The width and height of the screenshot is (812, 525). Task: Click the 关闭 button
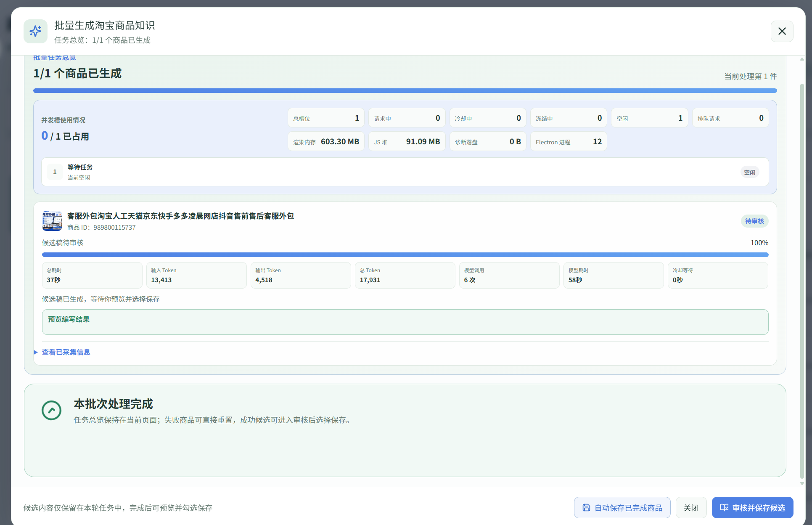691,508
